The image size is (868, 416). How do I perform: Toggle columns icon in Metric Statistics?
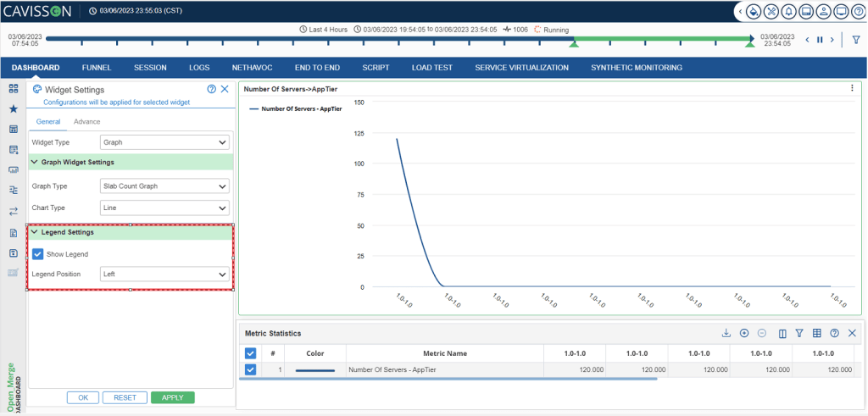point(782,333)
